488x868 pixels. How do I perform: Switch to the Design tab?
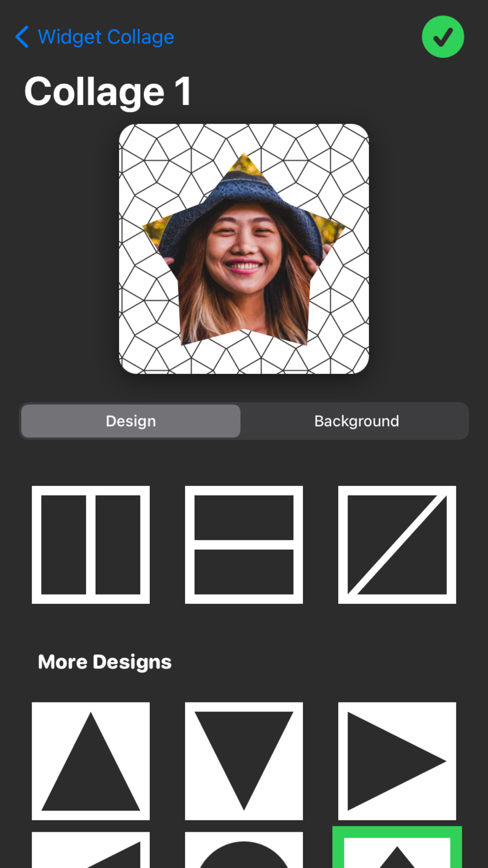point(131,421)
